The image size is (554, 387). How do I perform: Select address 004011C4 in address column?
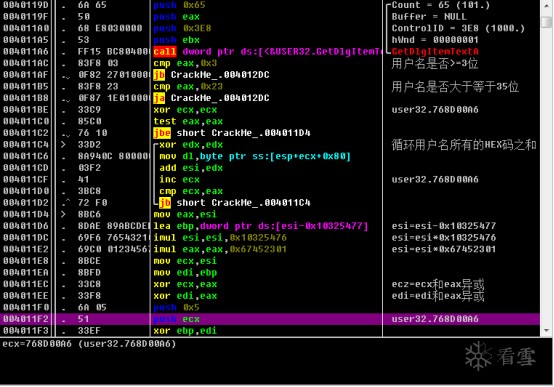[26, 145]
